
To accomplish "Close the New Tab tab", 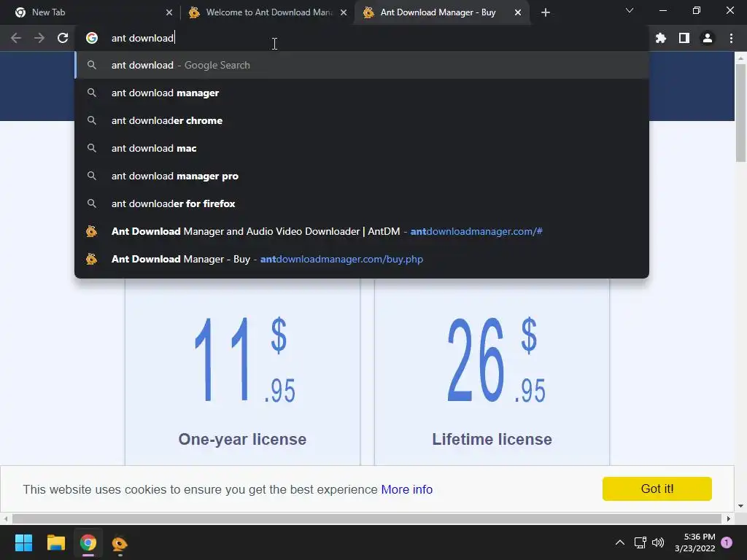I will [x=169, y=12].
